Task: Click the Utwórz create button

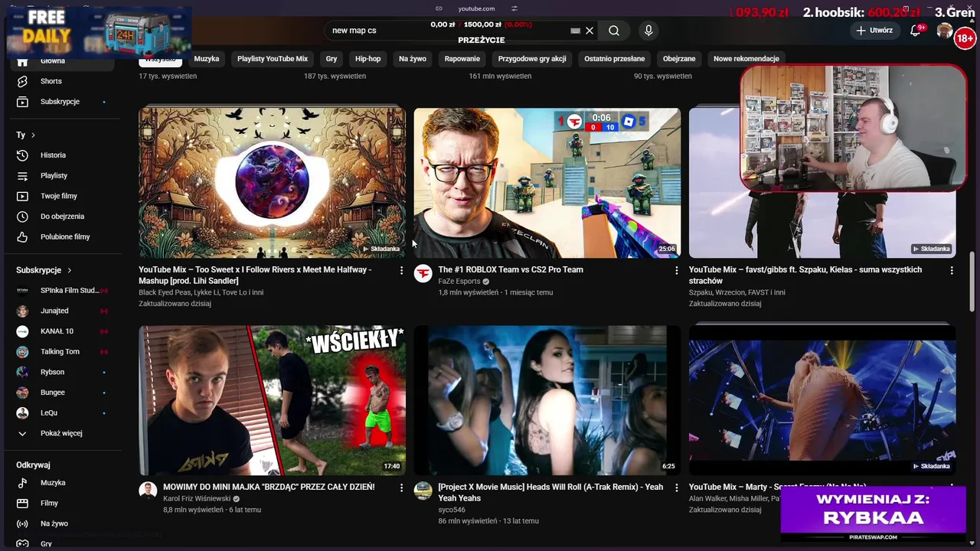Action: pos(874,31)
